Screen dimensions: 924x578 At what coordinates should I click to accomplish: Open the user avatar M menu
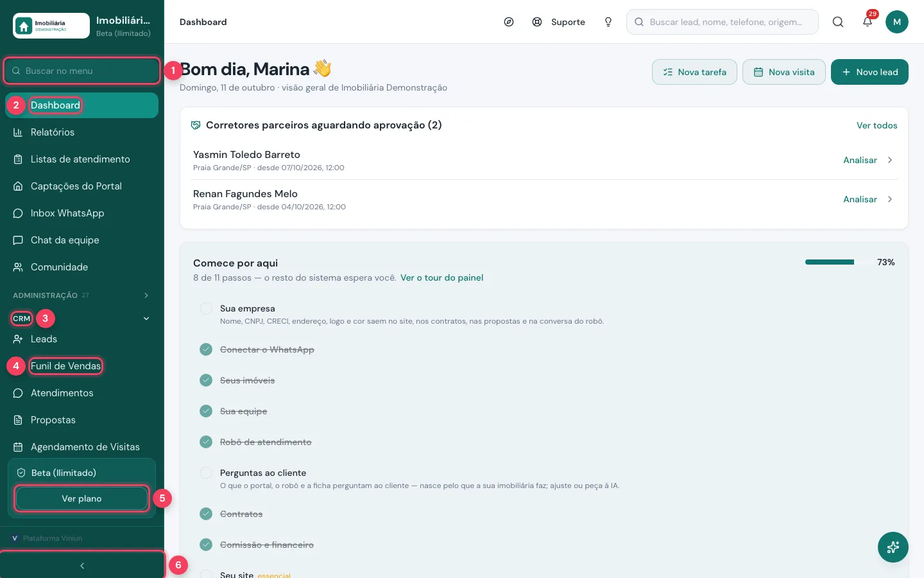click(x=897, y=22)
